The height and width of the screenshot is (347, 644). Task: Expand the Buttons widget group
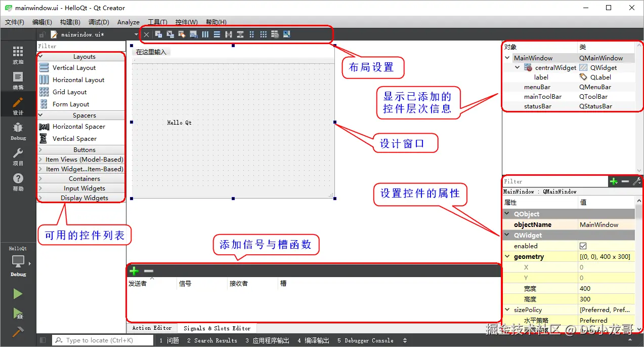pos(40,150)
